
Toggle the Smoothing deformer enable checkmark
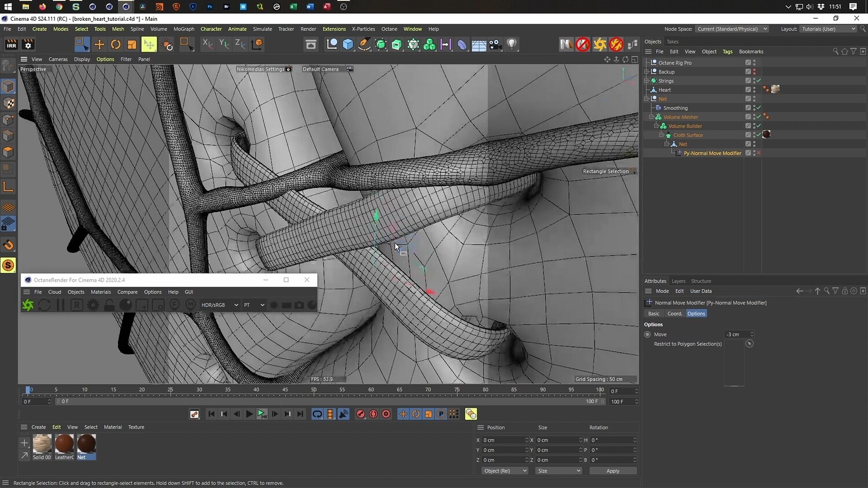pos(758,108)
